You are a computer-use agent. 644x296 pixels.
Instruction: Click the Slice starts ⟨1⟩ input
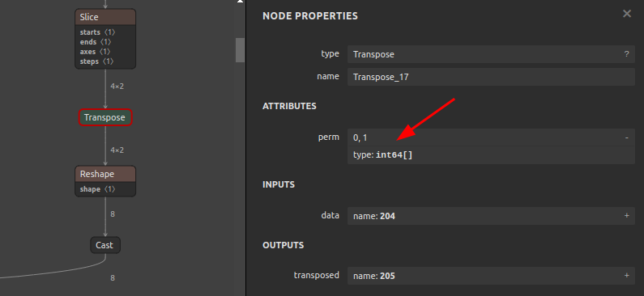point(98,32)
